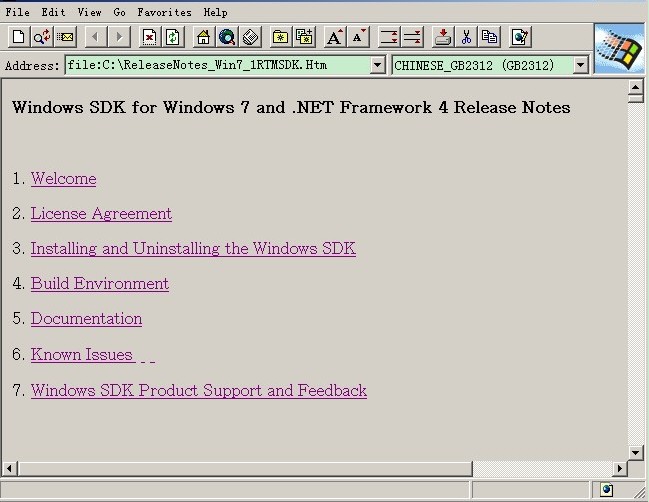
Task: Click the globe with magnifier search icon
Action: point(227,37)
